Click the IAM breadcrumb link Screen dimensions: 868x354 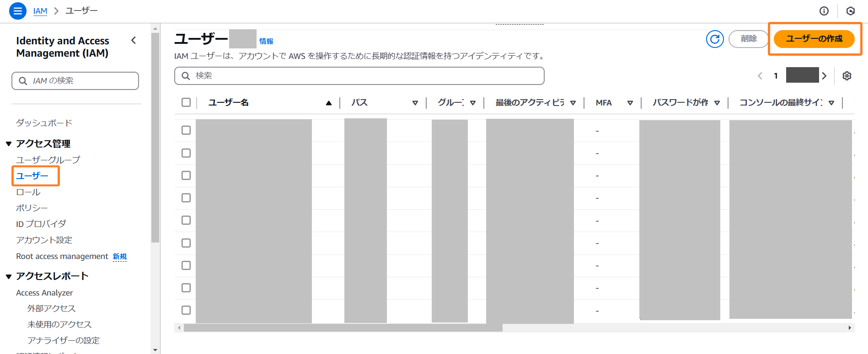click(x=40, y=11)
